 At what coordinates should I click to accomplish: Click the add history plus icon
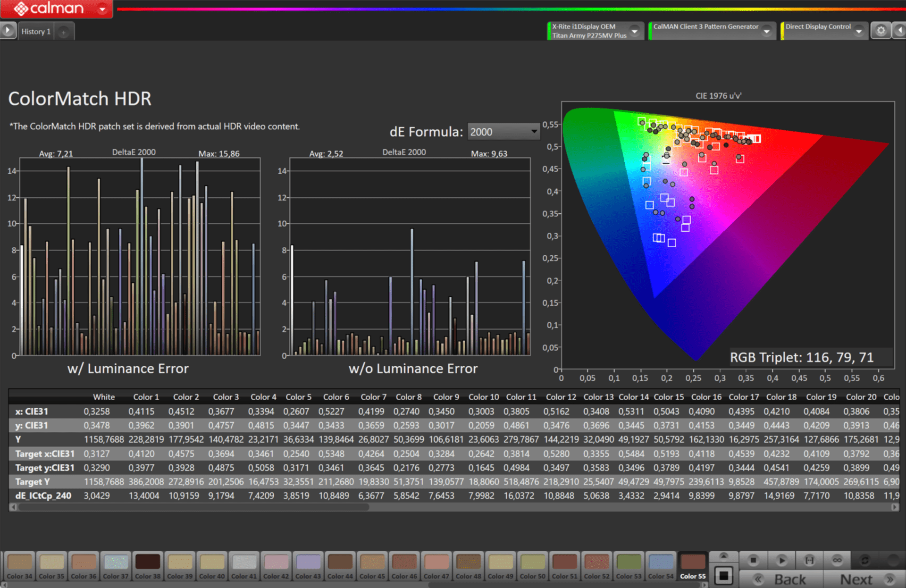(x=63, y=32)
